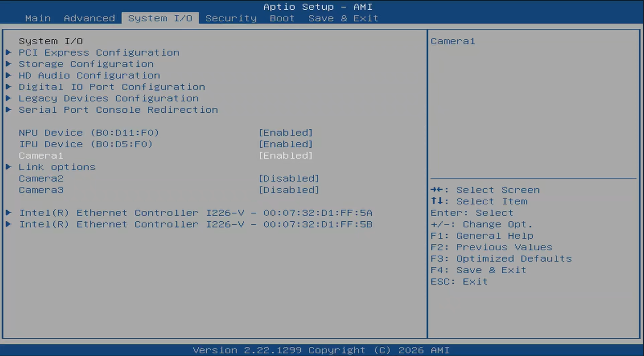Toggle Camera1 Enabled value
The image size is (644, 356).
click(285, 155)
